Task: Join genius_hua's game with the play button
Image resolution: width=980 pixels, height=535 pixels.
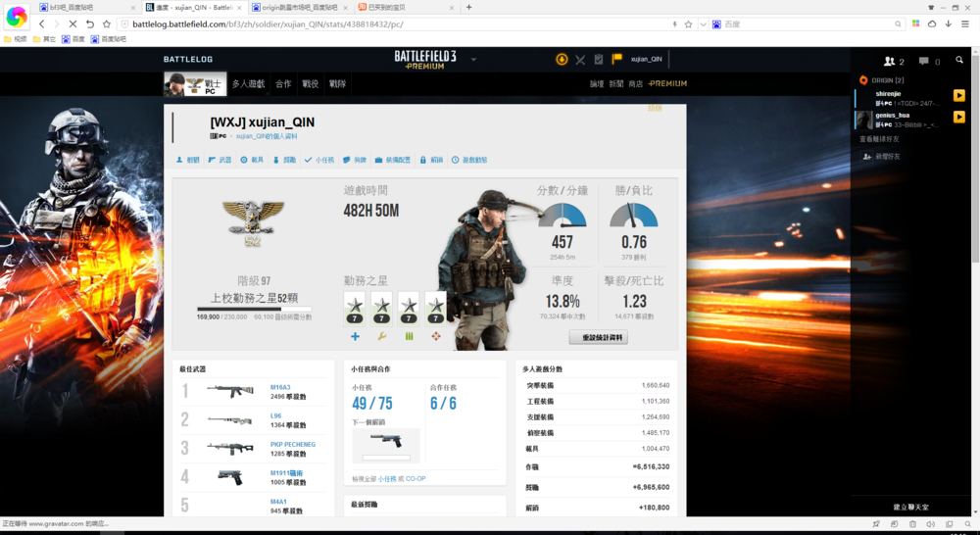Action: 958,117
